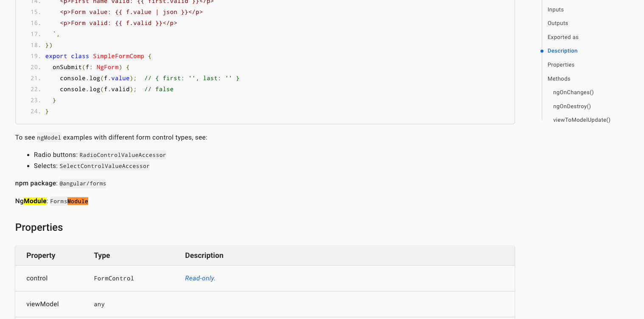This screenshot has height=319, width=644.
Task: Select the blue dot beside Description
Action: click(542, 51)
